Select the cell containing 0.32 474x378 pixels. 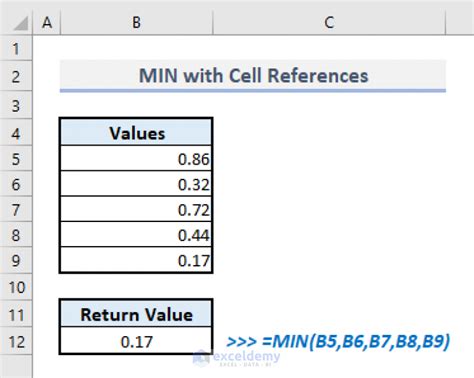pyautogui.click(x=136, y=184)
